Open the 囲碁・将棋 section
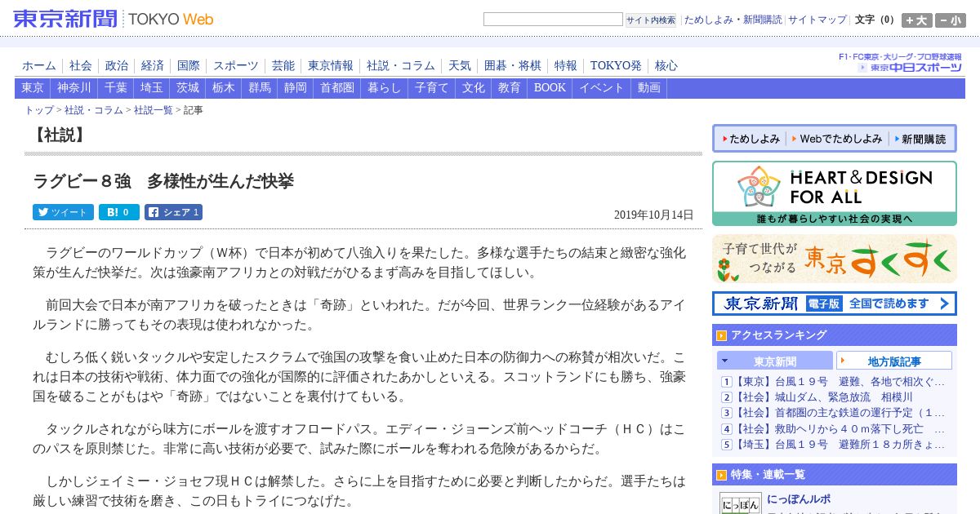Image resolution: width=980 pixels, height=514 pixels. click(513, 65)
